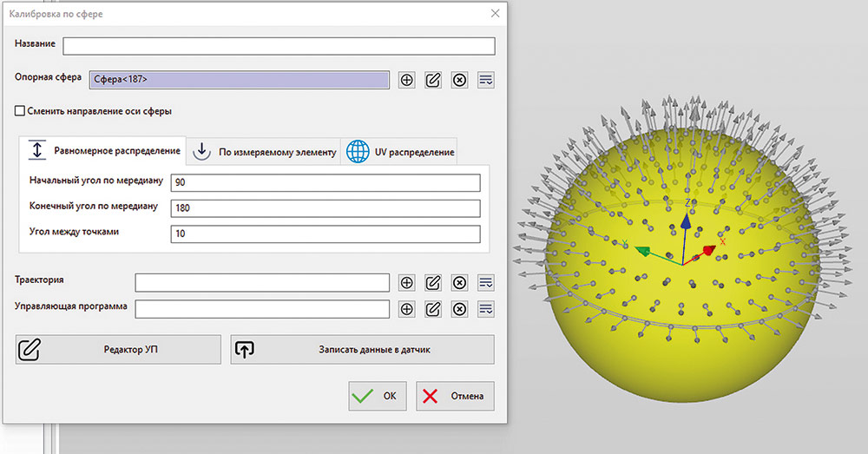This screenshot has width=868, height=454.
Task: Switch to Равномерное распределение tab
Action: 103,150
